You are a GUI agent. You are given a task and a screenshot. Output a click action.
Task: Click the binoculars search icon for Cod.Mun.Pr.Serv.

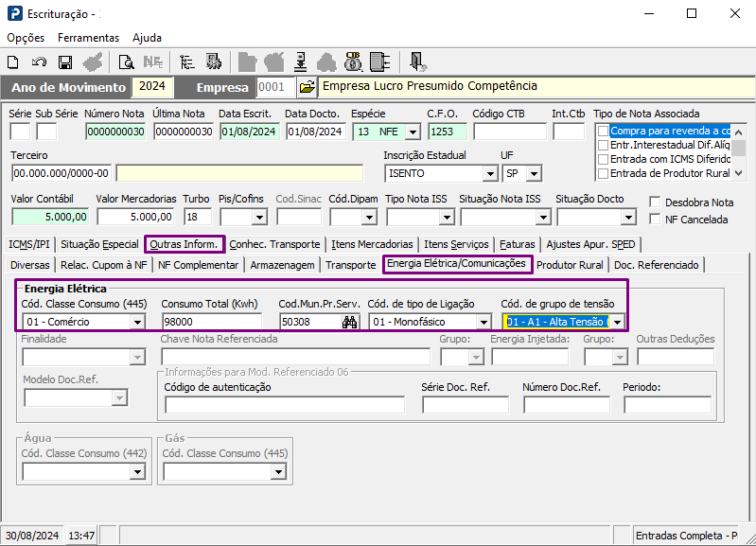(x=348, y=322)
